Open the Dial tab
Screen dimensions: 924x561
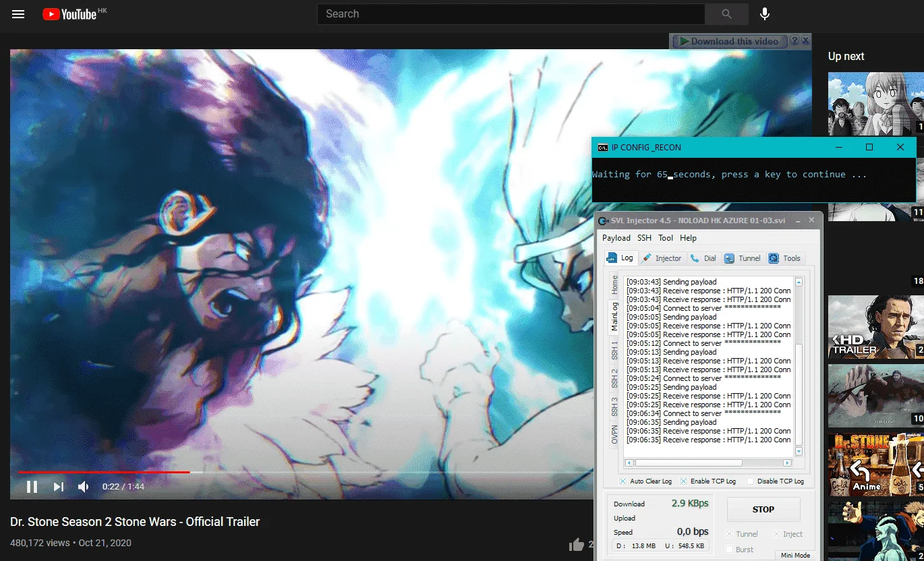pyautogui.click(x=703, y=258)
